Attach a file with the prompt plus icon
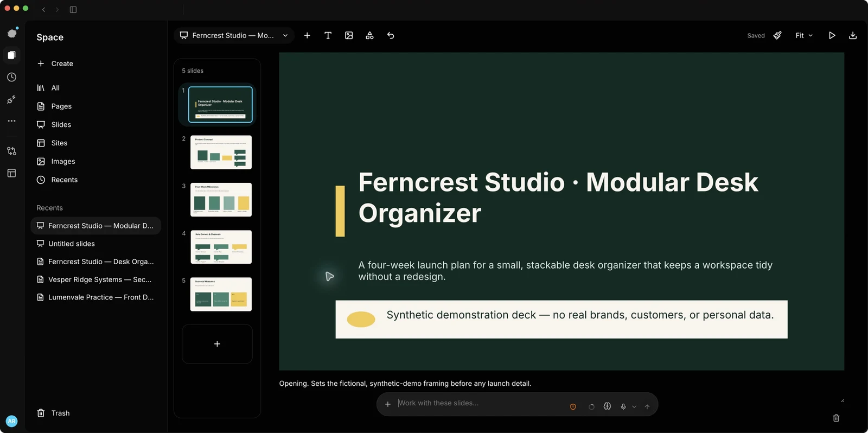 pyautogui.click(x=388, y=404)
